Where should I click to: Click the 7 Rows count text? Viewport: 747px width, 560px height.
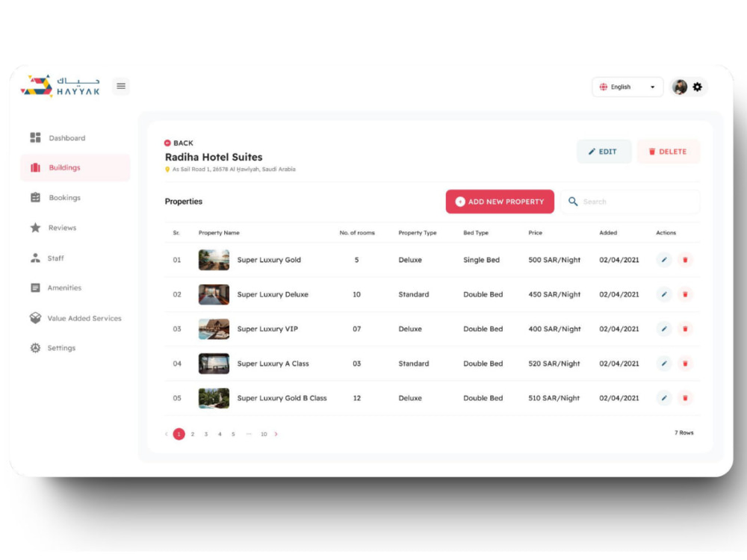pos(684,432)
